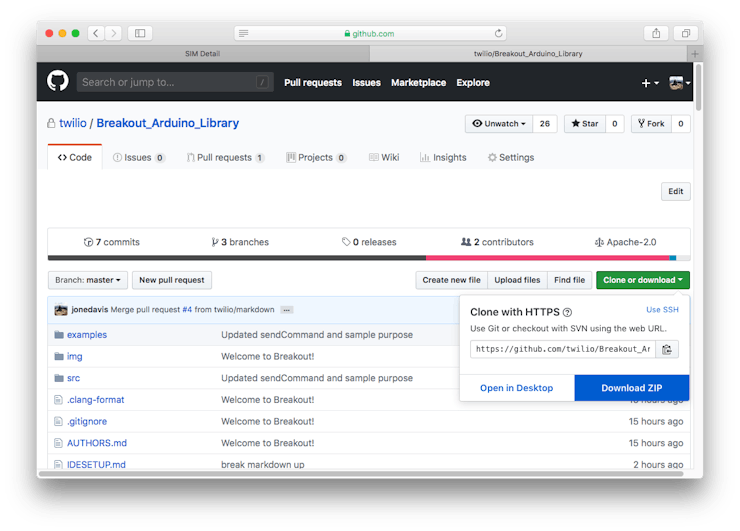The image size is (740, 531).
Task: View the 7 commits link
Action: tap(112, 242)
